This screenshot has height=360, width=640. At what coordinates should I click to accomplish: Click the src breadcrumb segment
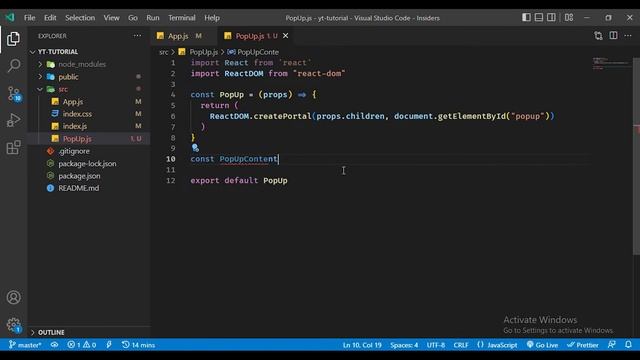point(164,52)
